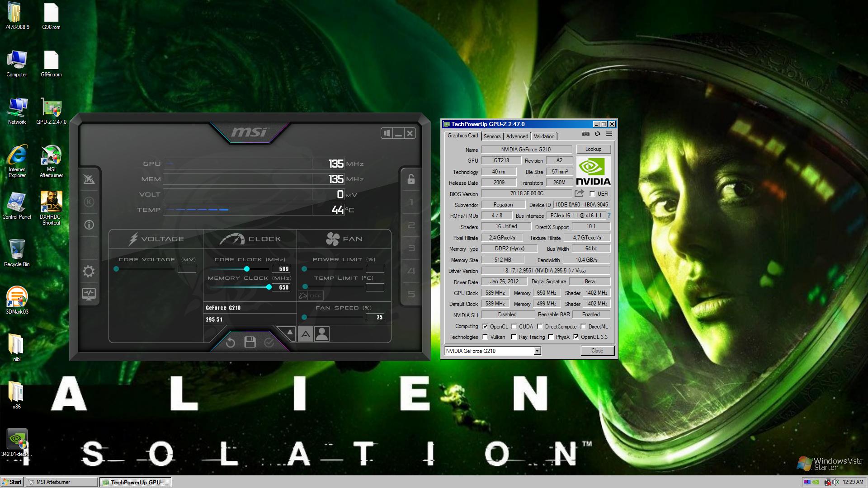Click GPU-Z refresh icon
This screenshot has height=488, width=868.
point(597,134)
